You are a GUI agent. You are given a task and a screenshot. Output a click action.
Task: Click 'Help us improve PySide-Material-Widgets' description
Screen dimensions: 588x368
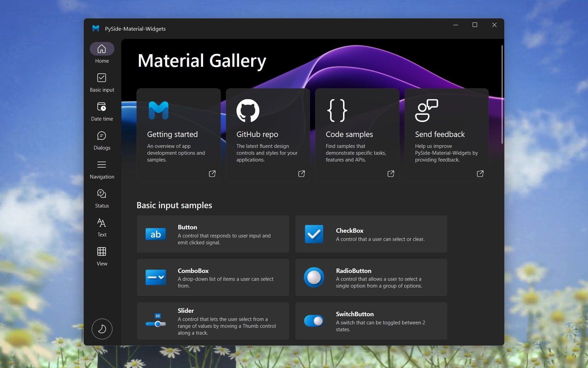tap(446, 153)
